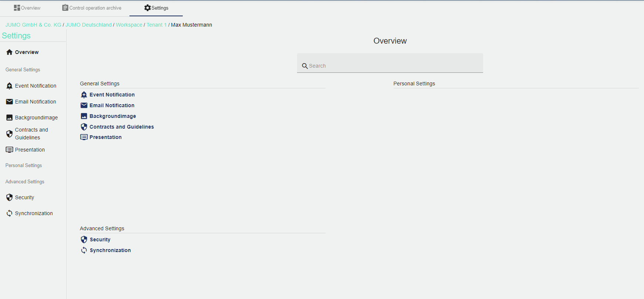The height and width of the screenshot is (299, 644).
Task: Open Contracts and Guidelines from main General Settings list
Action: click(121, 127)
